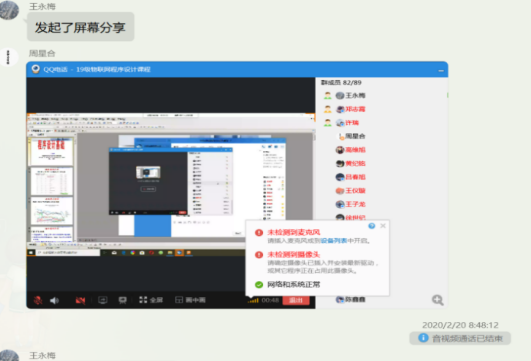Enable the disabled camera icon
This screenshot has height=361, width=531.
[x=81, y=300]
